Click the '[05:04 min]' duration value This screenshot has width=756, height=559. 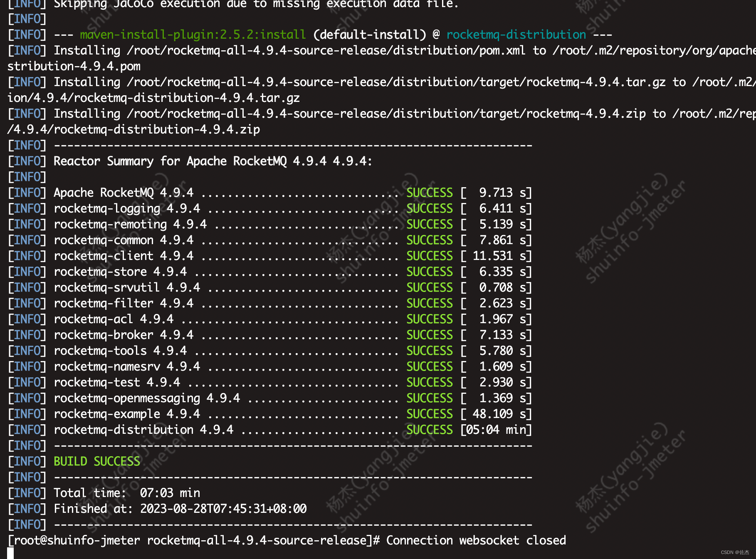click(x=497, y=430)
